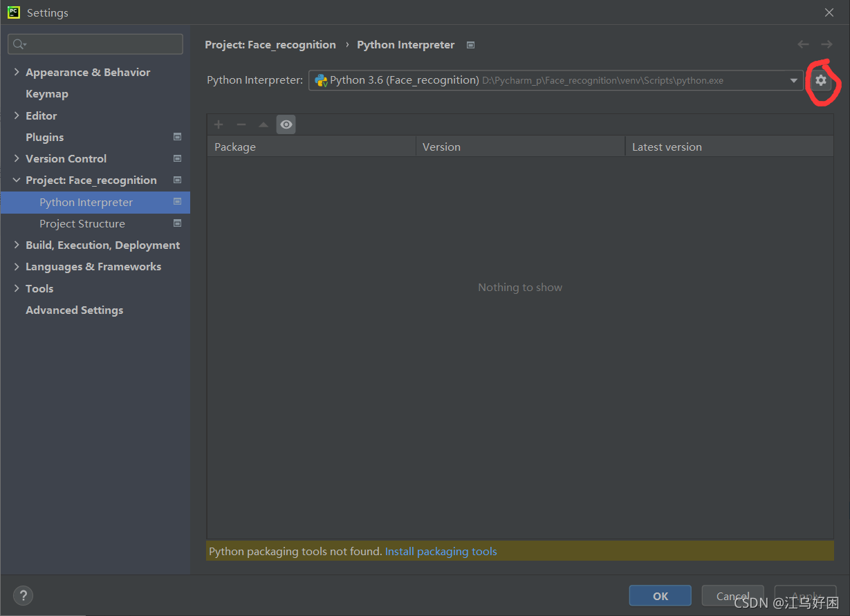Open the Advanced Settings page
The image size is (850, 616).
(73, 310)
